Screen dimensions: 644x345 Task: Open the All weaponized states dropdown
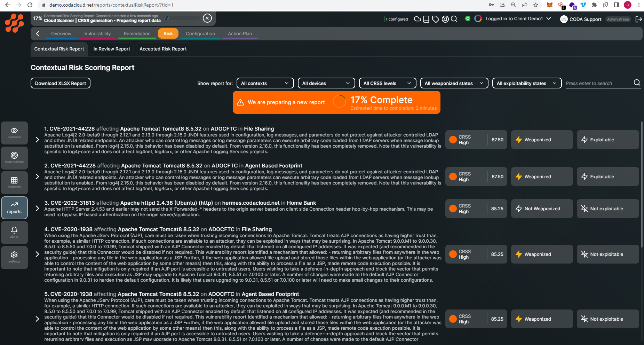(x=454, y=83)
